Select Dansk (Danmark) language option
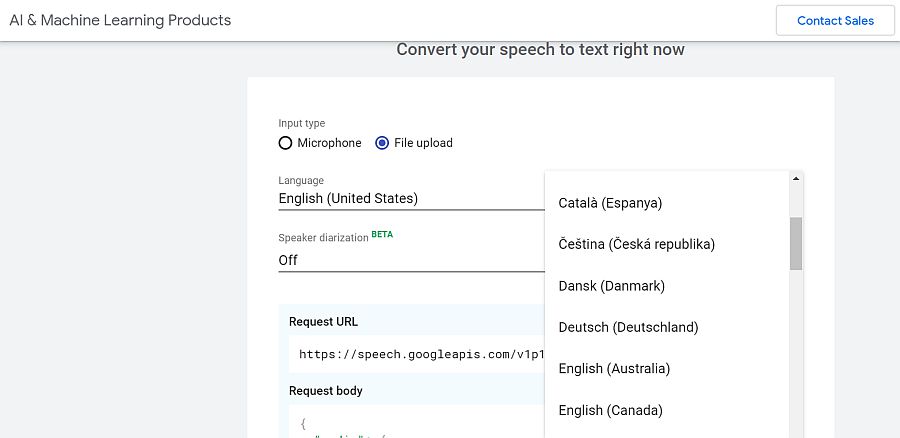 pos(611,286)
